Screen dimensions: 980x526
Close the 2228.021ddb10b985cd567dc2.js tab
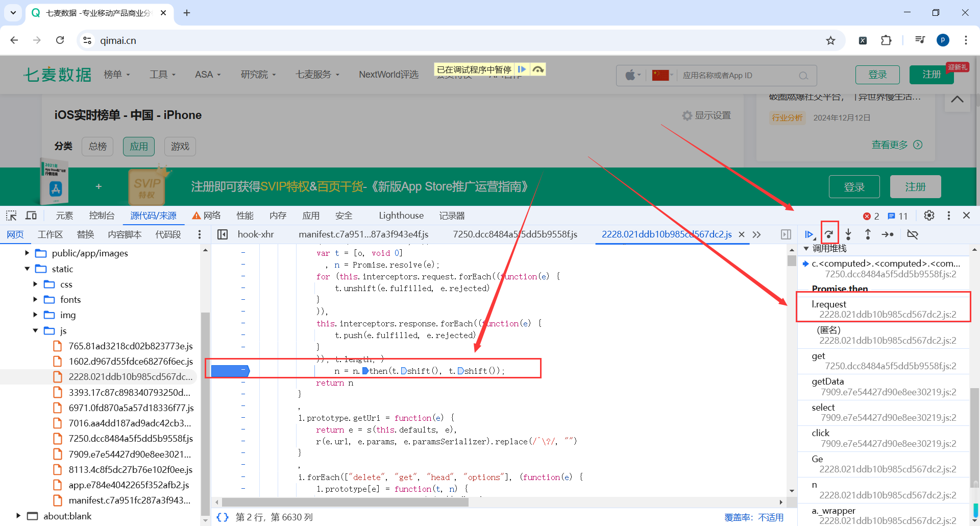pyautogui.click(x=742, y=234)
